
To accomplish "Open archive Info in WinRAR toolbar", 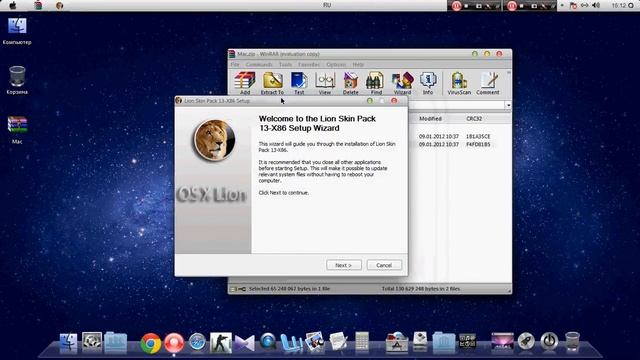I will point(428,83).
